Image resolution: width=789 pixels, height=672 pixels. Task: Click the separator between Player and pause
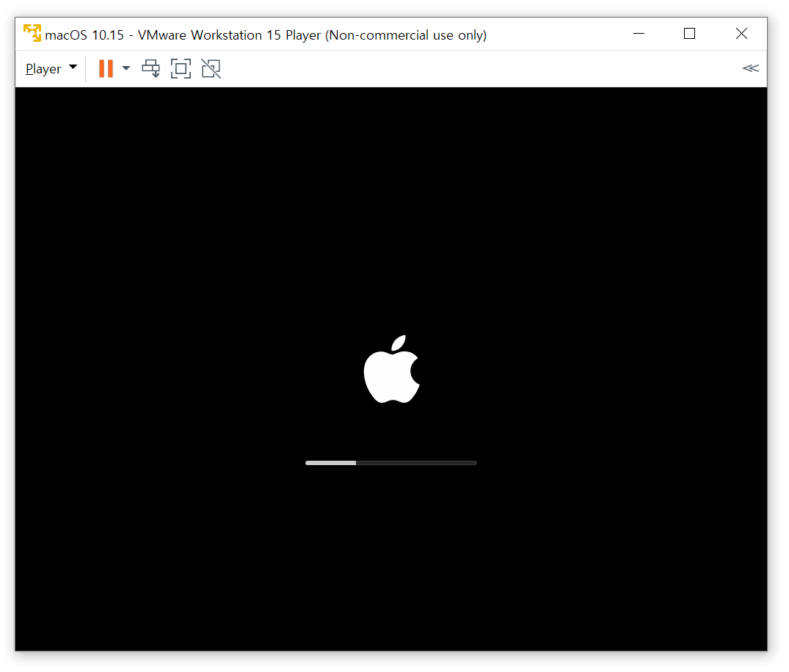86,69
